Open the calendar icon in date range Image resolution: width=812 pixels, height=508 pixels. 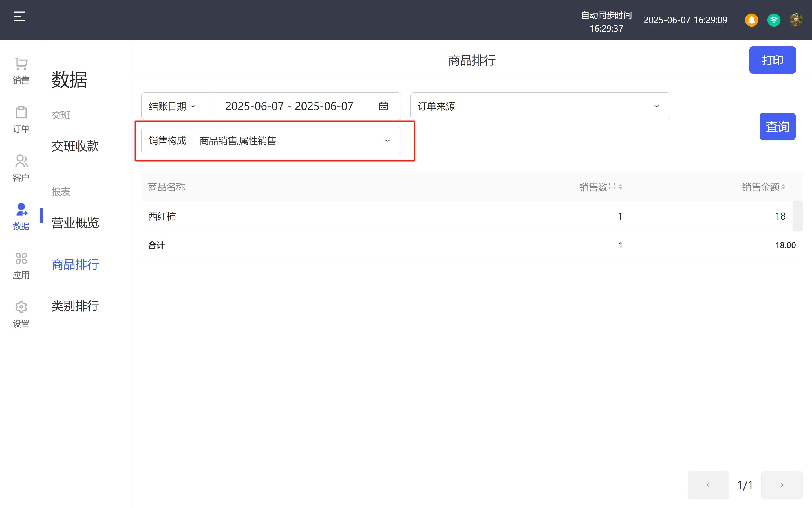(x=383, y=106)
